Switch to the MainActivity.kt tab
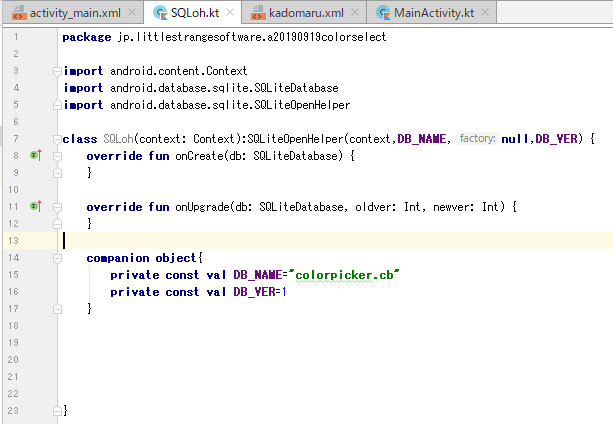The height and width of the screenshot is (424, 613). click(x=434, y=13)
